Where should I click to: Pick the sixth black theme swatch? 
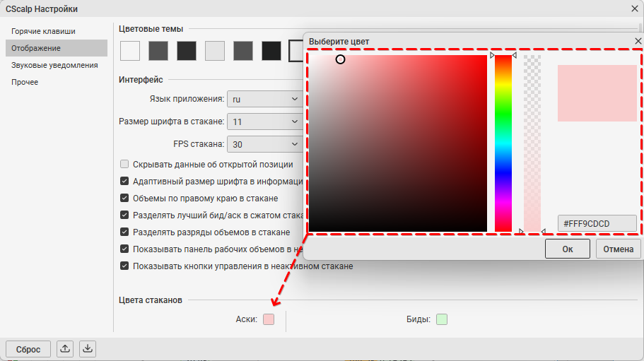point(271,51)
